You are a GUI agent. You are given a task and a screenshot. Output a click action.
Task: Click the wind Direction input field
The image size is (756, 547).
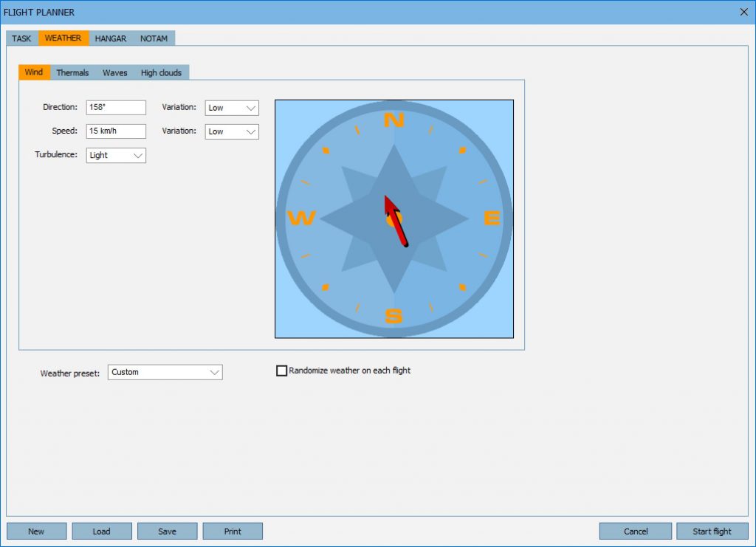[x=116, y=108]
